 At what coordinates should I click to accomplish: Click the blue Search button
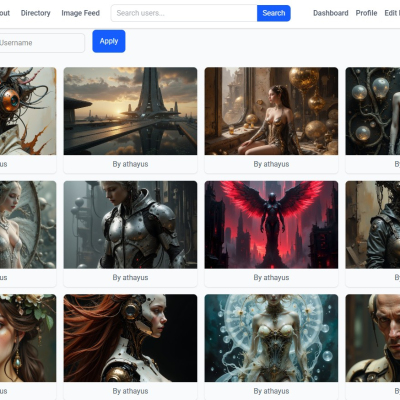[274, 13]
